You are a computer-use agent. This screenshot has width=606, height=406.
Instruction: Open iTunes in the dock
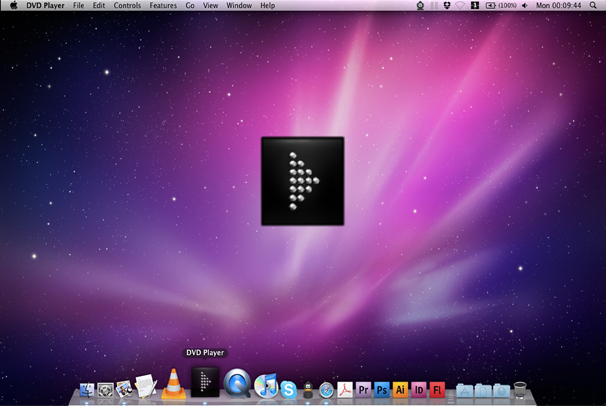pyautogui.click(x=266, y=385)
